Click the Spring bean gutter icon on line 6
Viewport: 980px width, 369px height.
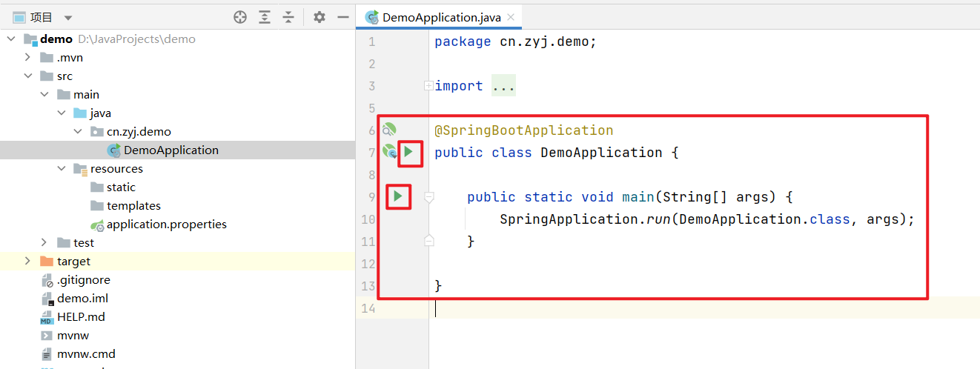coord(388,130)
